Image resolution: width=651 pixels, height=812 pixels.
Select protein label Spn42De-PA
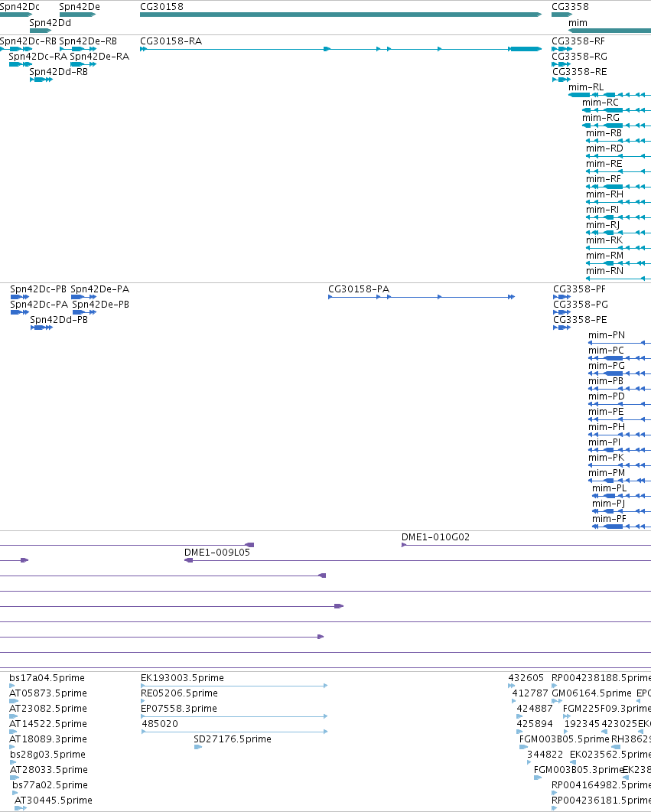pos(100,289)
